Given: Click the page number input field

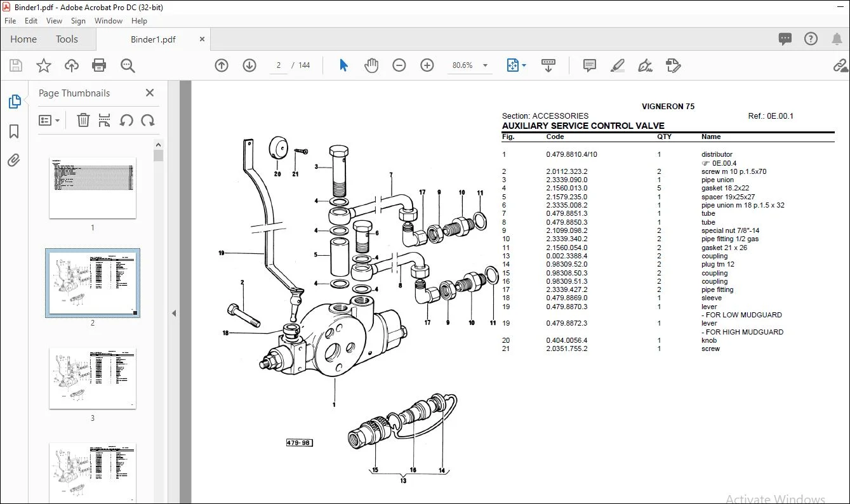Looking at the screenshot, I should [279, 65].
